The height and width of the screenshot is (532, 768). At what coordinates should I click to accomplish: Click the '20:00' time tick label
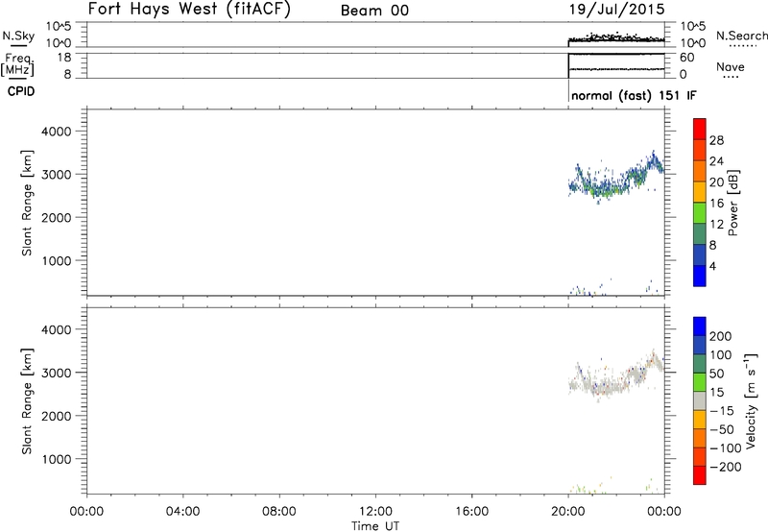click(x=568, y=512)
